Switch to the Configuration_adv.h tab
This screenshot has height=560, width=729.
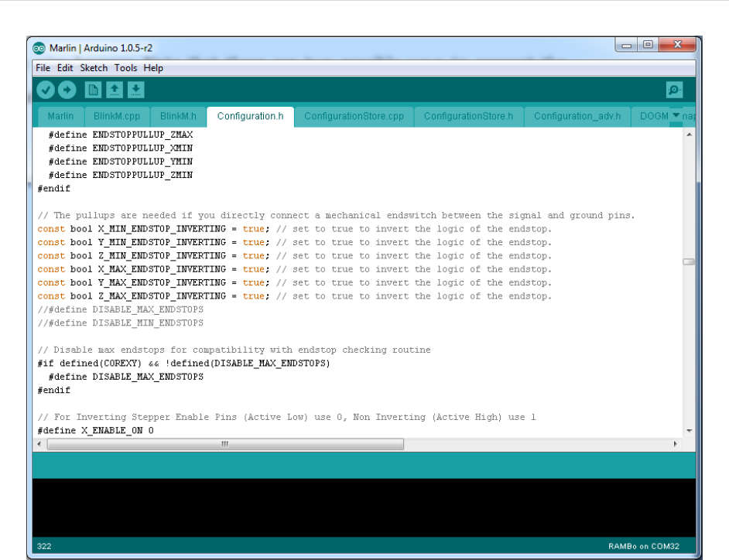577,116
